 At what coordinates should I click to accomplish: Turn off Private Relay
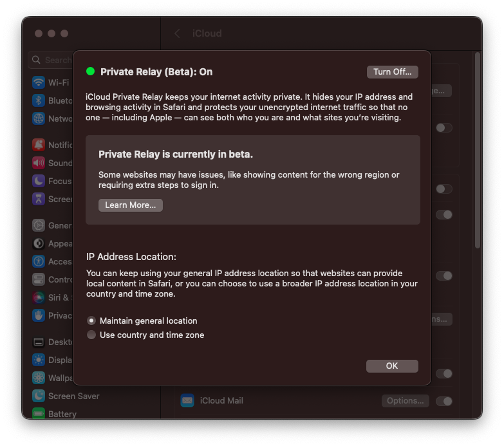(x=392, y=72)
